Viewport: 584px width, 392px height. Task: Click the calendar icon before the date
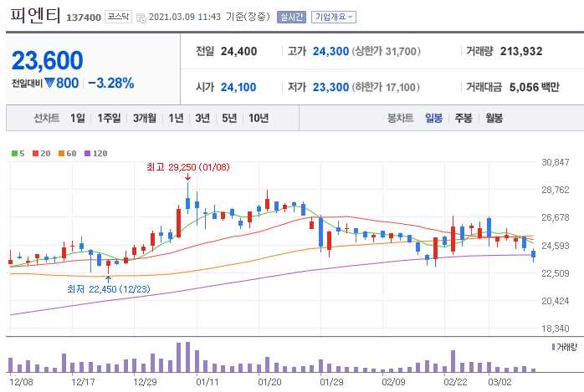coord(141,18)
